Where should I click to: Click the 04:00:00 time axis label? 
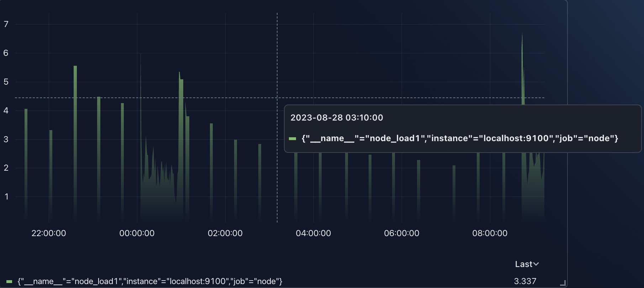(x=313, y=233)
